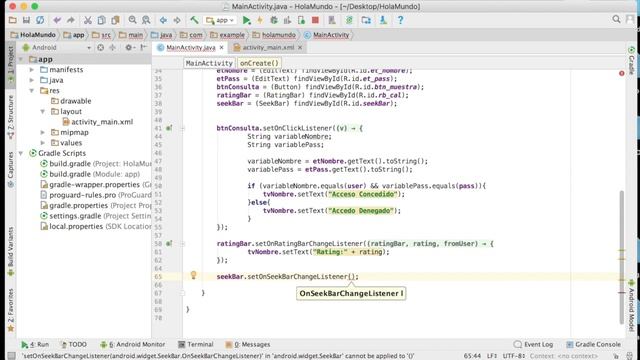This screenshot has height=360, width=640.
Task: Navigate Back with the left arrow icon
Action: coord(163,20)
